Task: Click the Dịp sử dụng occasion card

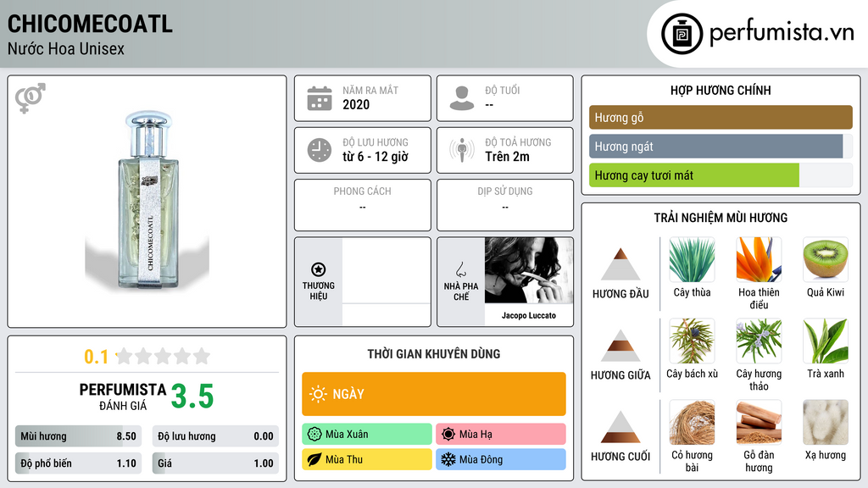Action: tap(505, 205)
